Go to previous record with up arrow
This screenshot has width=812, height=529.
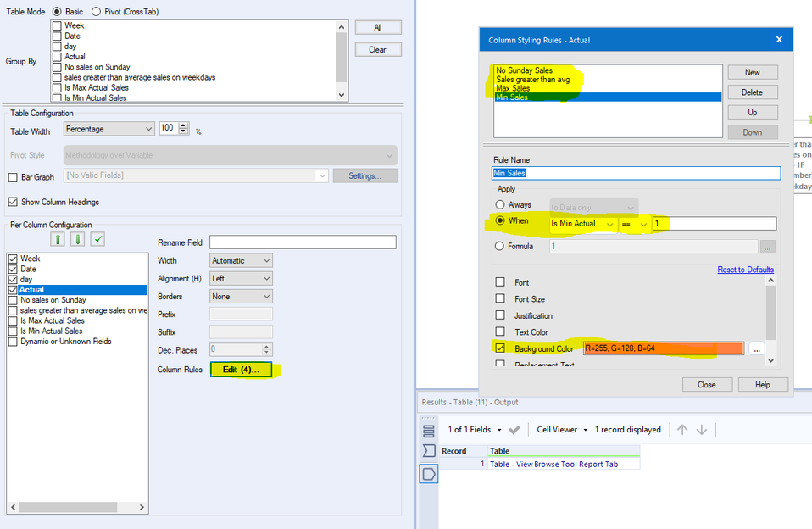click(x=682, y=430)
